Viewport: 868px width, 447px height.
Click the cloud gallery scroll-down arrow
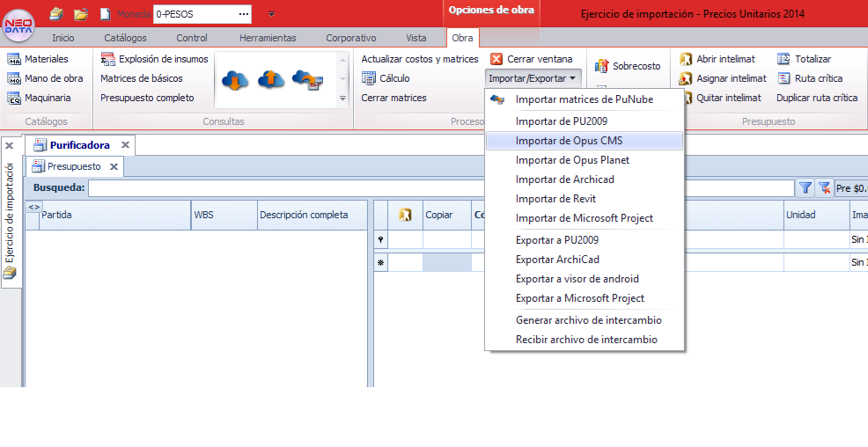[342, 78]
